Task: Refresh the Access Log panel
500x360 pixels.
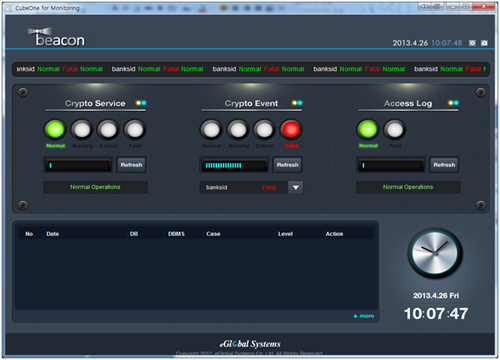Action: tap(444, 165)
